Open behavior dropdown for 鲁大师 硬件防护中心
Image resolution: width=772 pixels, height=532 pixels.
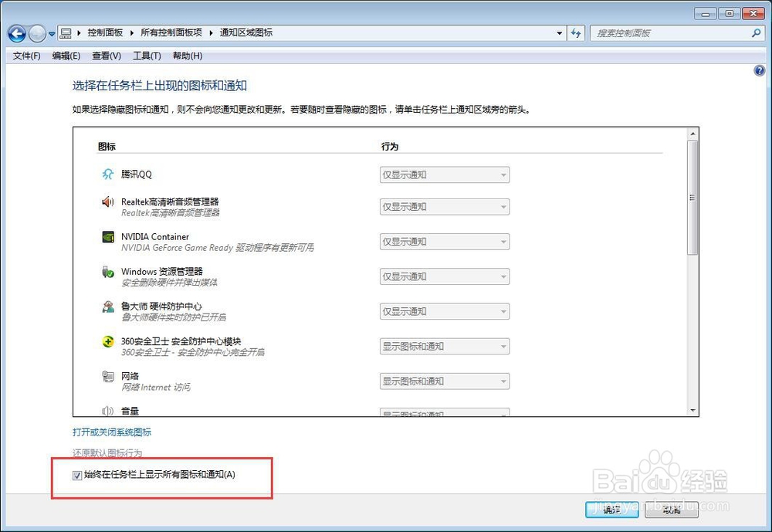pos(445,312)
